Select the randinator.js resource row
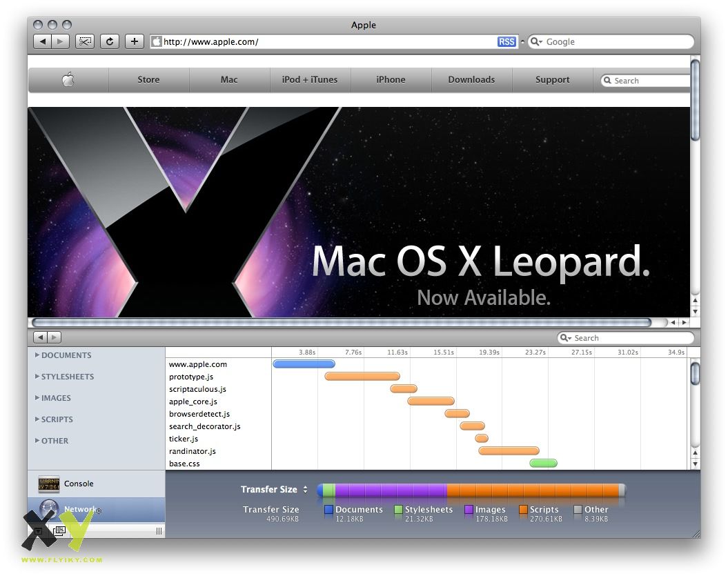This screenshot has height=576, width=728. point(426,450)
